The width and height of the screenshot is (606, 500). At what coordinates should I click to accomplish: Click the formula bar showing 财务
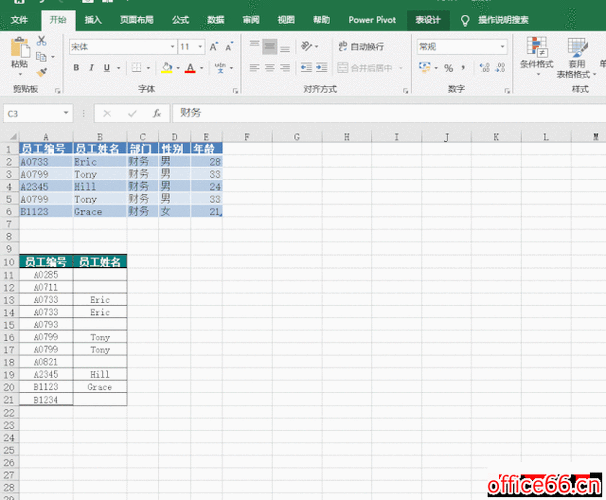pyautogui.click(x=388, y=113)
